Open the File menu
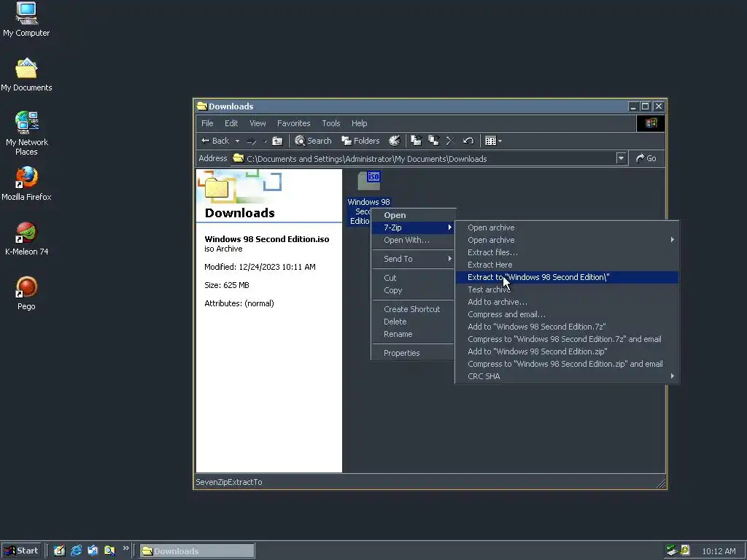747x560 pixels. 207,123
